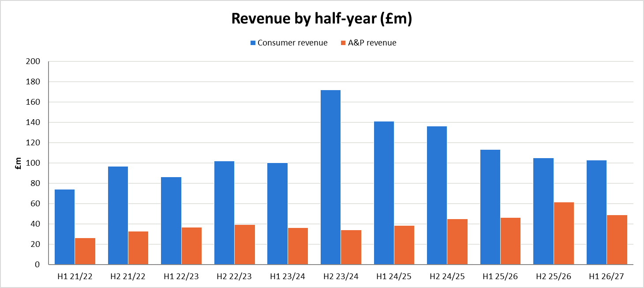This screenshot has width=644, height=288.
Task: Select the blue bar for H1 21/22
Action: pos(64,227)
